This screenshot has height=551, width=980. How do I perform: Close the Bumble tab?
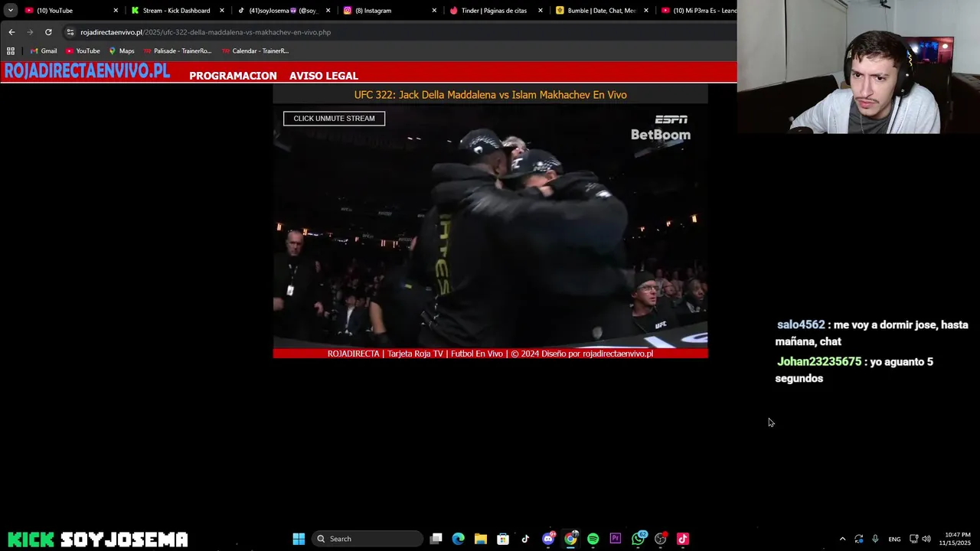click(x=646, y=11)
